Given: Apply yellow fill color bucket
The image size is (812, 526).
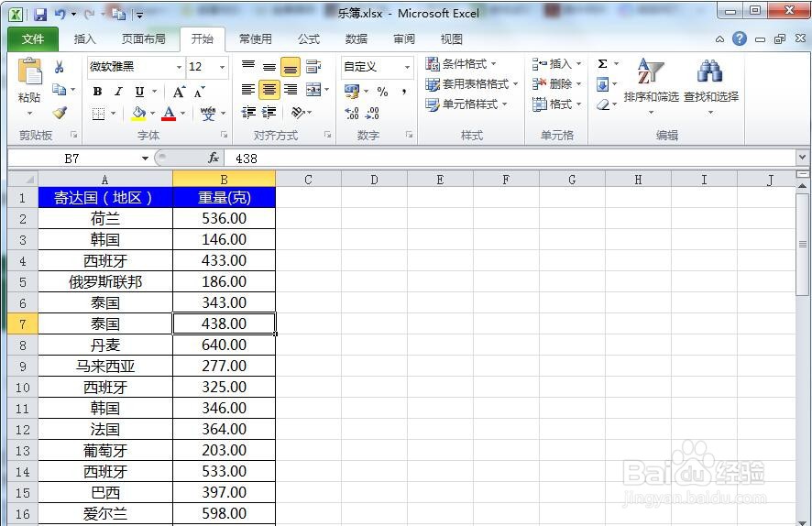Looking at the screenshot, I should click(138, 114).
